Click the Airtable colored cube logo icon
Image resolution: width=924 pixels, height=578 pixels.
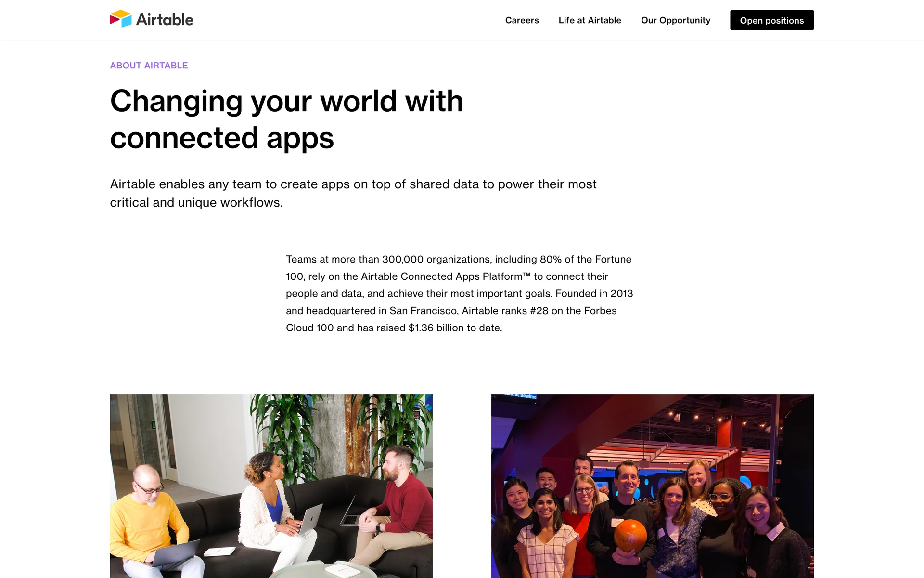(x=121, y=19)
